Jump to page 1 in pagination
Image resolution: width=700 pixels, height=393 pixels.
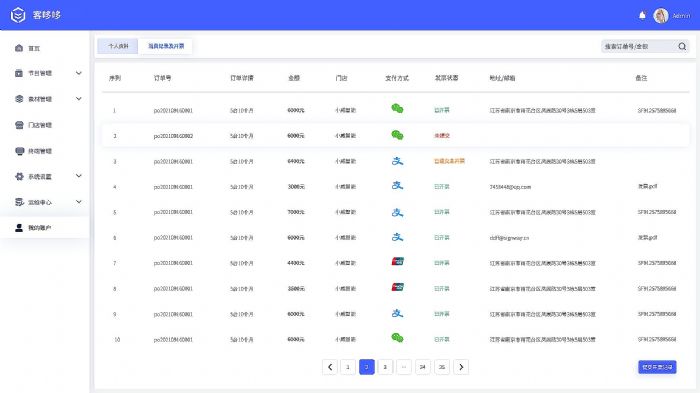coord(348,367)
